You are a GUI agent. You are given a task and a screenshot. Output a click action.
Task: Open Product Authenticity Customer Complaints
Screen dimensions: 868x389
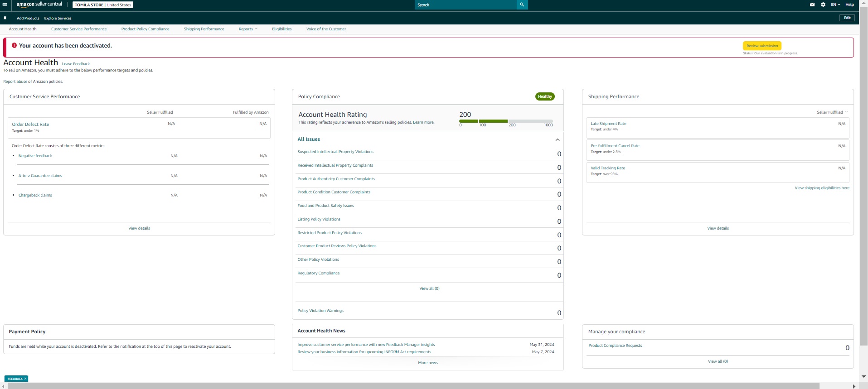(336, 179)
